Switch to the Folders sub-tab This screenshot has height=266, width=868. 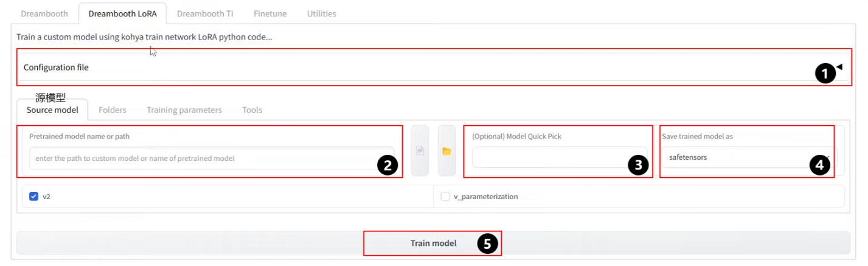113,110
